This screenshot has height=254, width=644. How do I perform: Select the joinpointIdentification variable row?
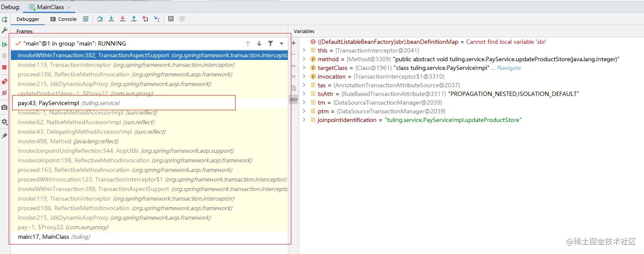(472, 120)
